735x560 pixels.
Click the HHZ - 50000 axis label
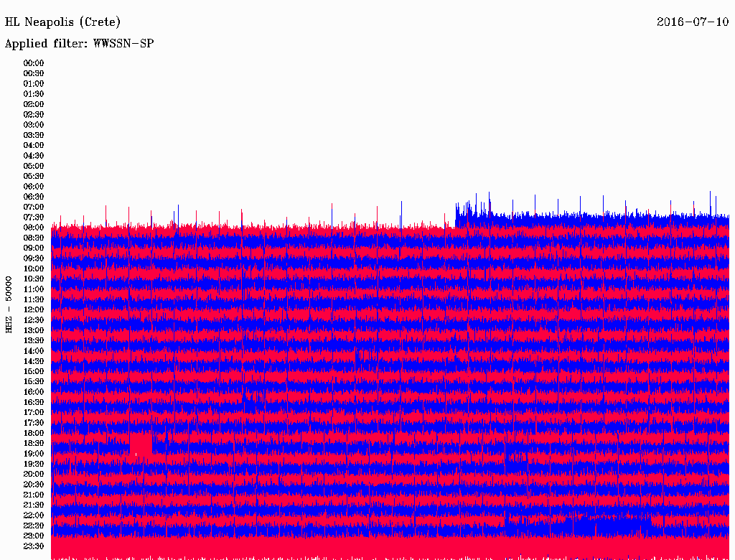point(9,304)
